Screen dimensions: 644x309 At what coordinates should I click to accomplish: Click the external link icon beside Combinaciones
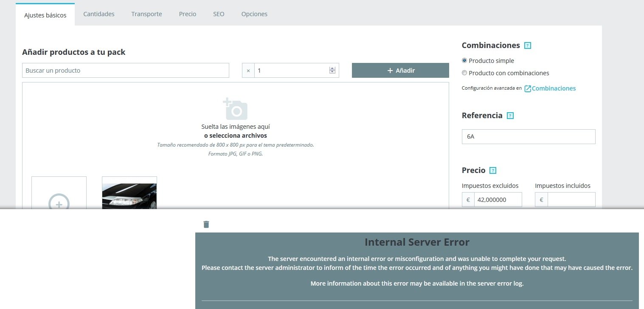[528, 88]
